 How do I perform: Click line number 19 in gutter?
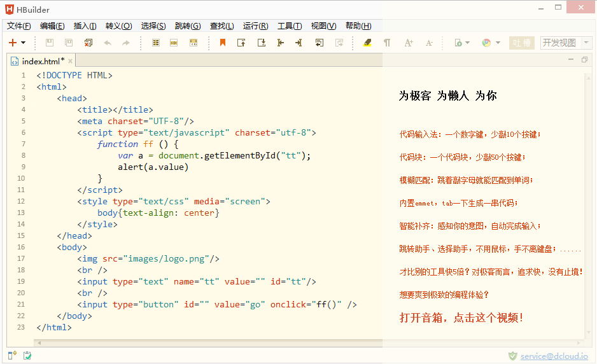21,281
